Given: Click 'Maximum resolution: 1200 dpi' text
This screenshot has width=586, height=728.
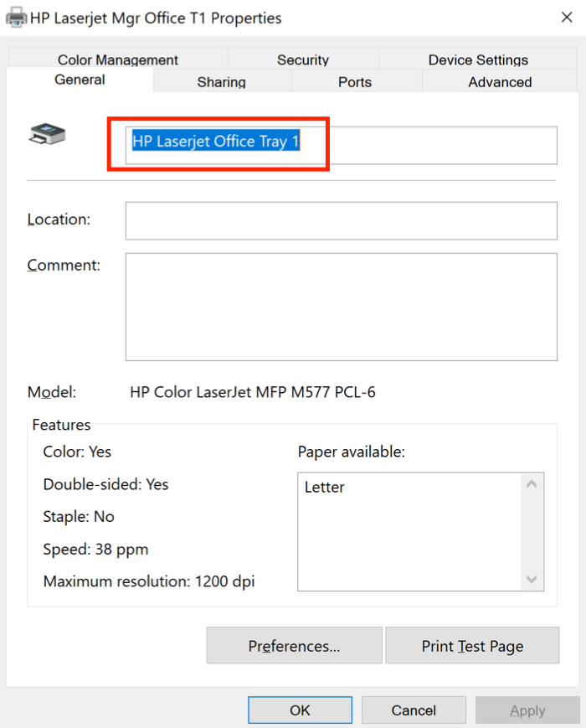Looking at the screenshot, I should pos(149,581).
